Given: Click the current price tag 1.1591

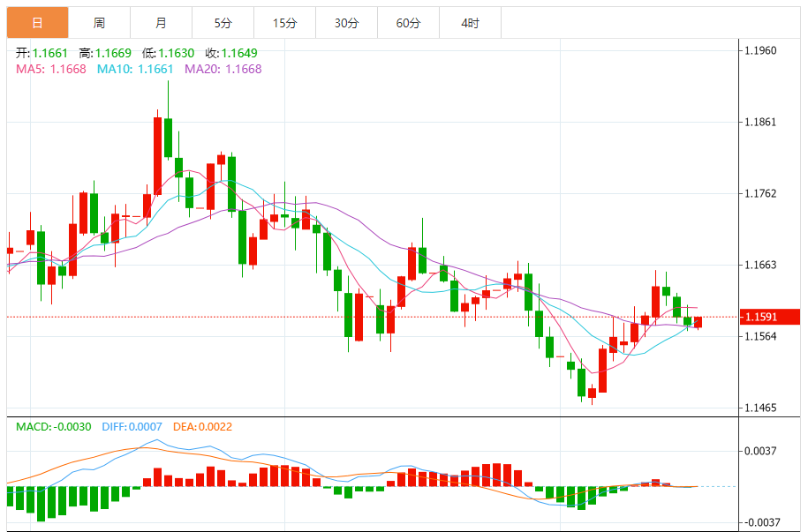Looking at the screenshot, I should tap(769, 317).
